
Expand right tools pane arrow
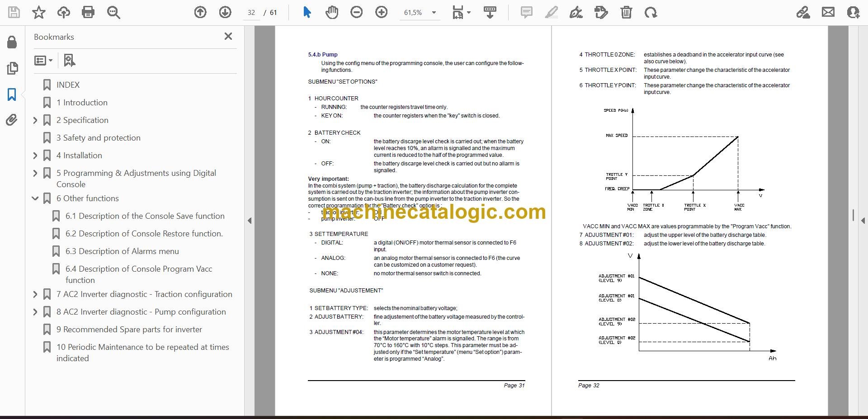pyautogui.click(x=863, y=221)
